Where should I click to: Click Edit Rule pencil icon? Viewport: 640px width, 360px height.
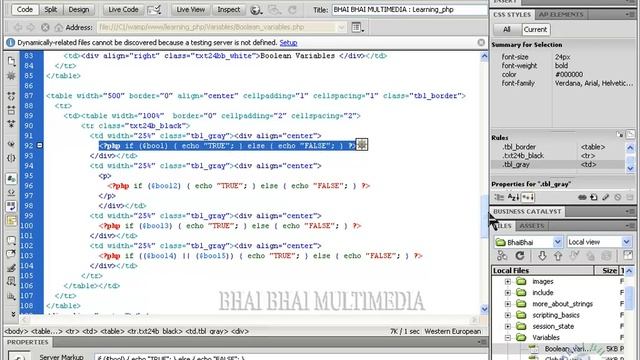[x=606, y=198]
